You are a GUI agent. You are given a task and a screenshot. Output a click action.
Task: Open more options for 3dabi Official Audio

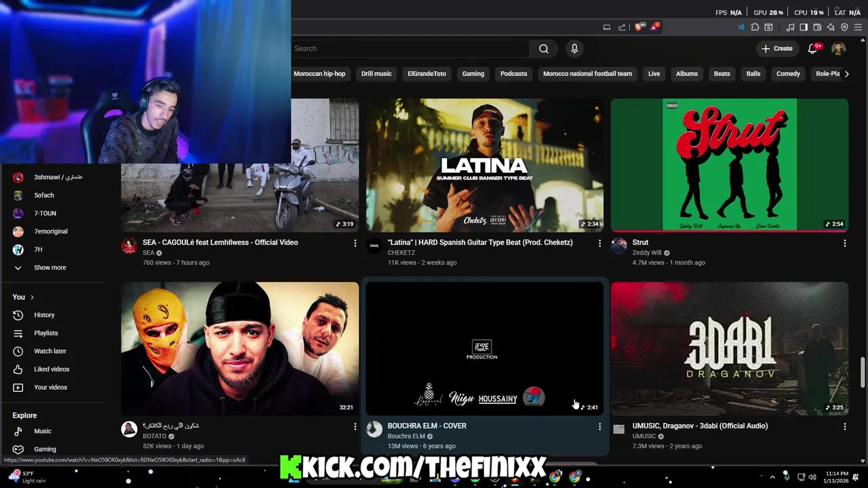coord(844,426)
